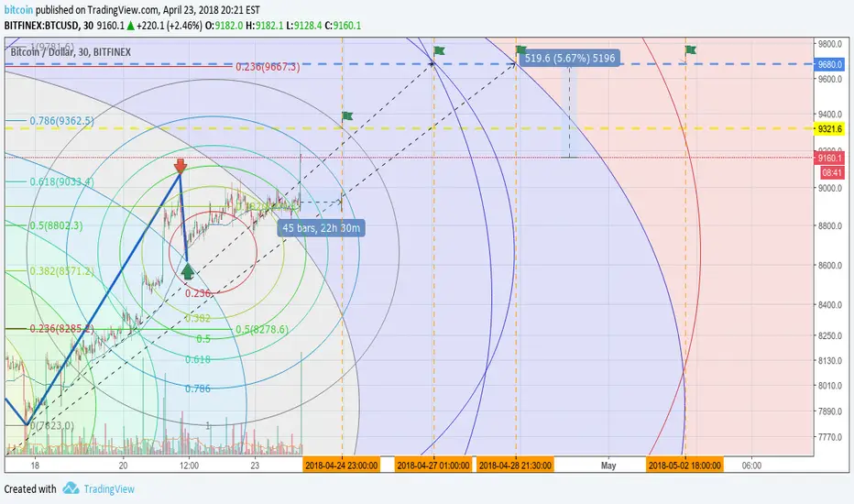
Task: Select the 2018-05-02 18:00:00 date label
Action: click(x=685, y=466)
